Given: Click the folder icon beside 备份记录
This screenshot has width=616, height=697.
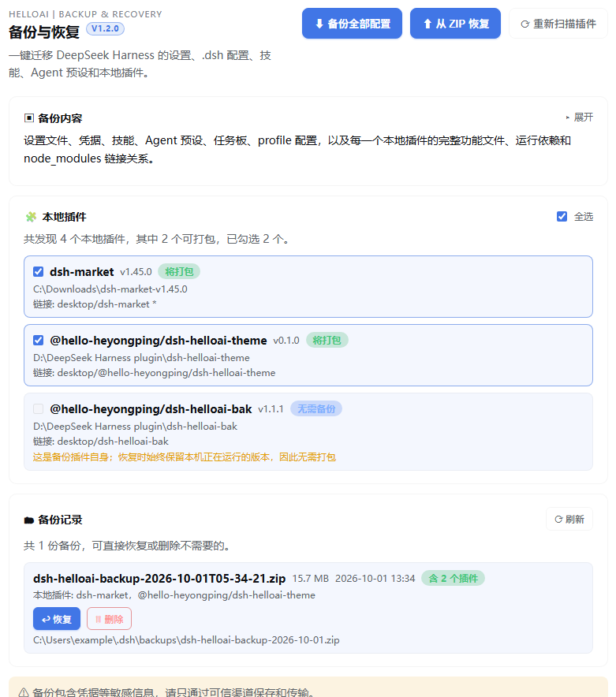Looking at the screenshot, I should click(29, 520).
